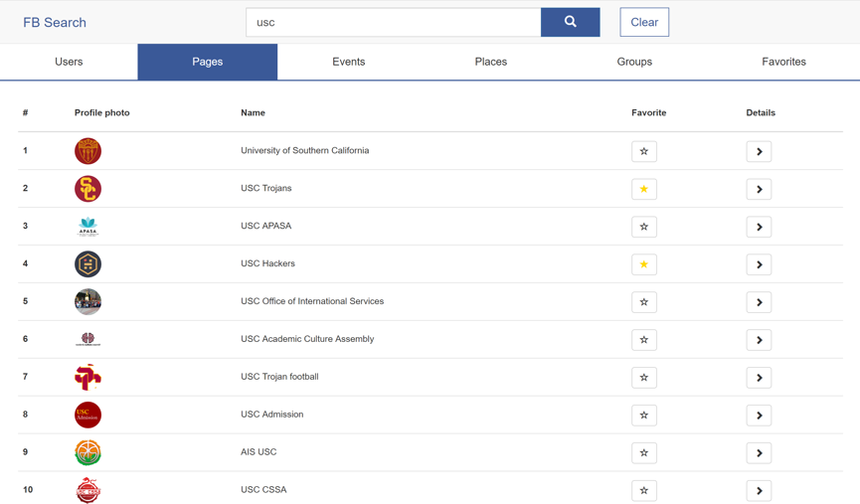
Task: Click the magnifying glass search button
Action: (570, 22)
